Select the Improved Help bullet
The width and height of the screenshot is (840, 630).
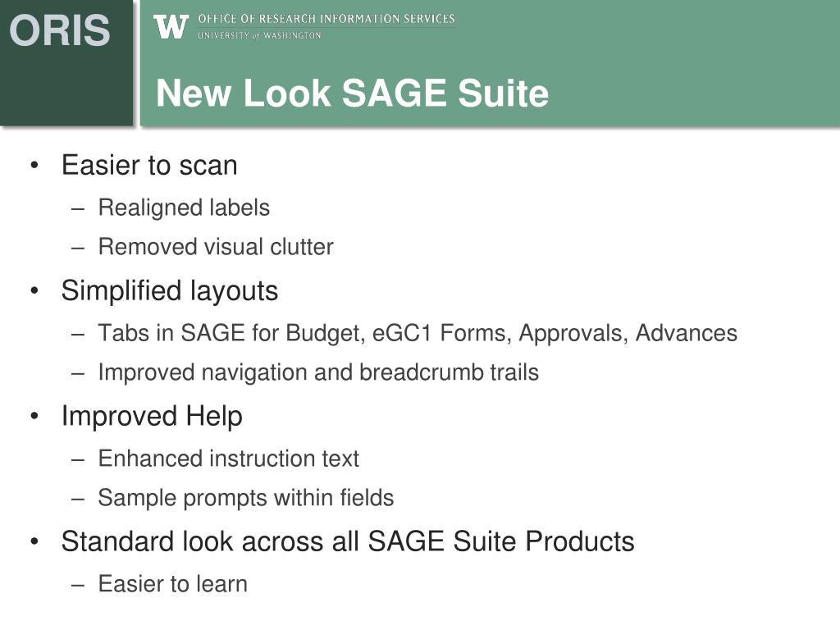(152, 417)
